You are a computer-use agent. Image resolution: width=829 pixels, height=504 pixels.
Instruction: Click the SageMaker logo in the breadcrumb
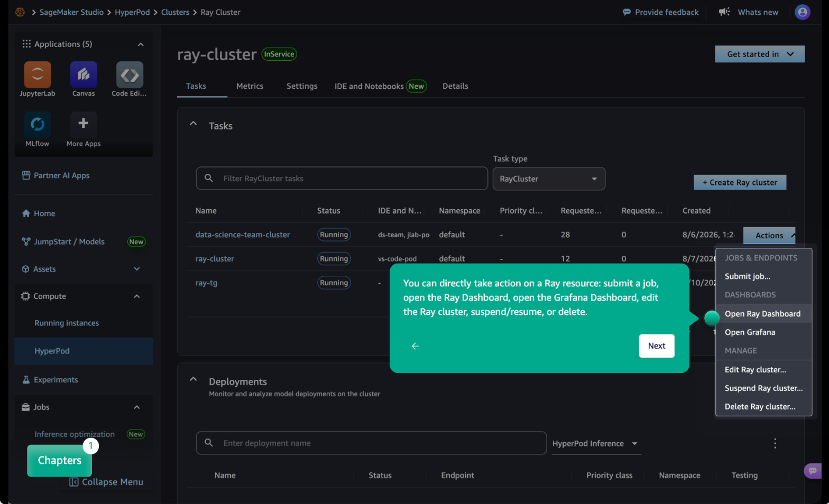click(20, 12)
